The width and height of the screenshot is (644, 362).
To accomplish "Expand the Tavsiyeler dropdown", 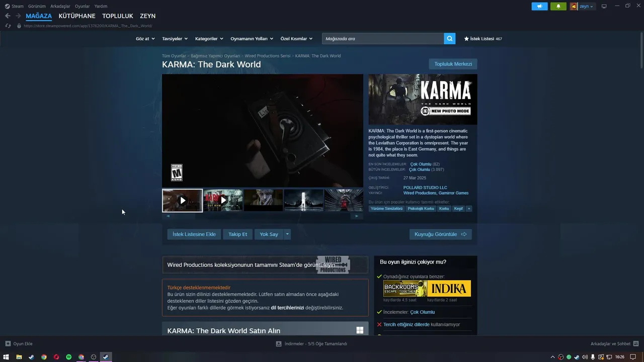I will click(175, 39).
